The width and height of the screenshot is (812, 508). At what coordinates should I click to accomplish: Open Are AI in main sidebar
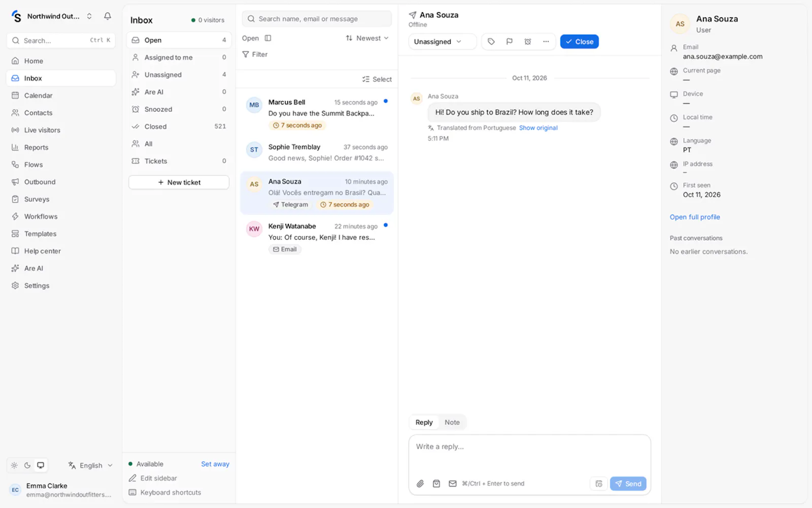pos(61,268)
